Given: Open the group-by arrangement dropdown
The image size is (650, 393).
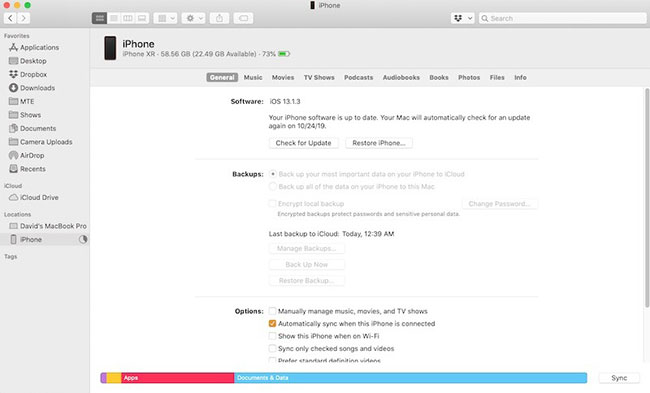Looking at the screenshot, I should (x=165, y=18).
